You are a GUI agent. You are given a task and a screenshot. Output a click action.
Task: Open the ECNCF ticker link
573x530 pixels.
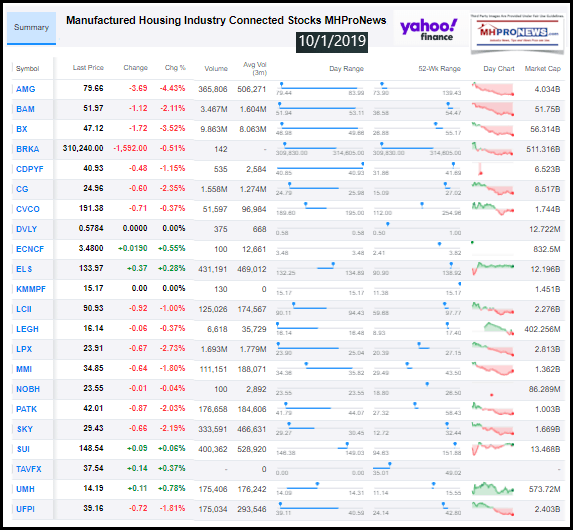click(30, 249)
